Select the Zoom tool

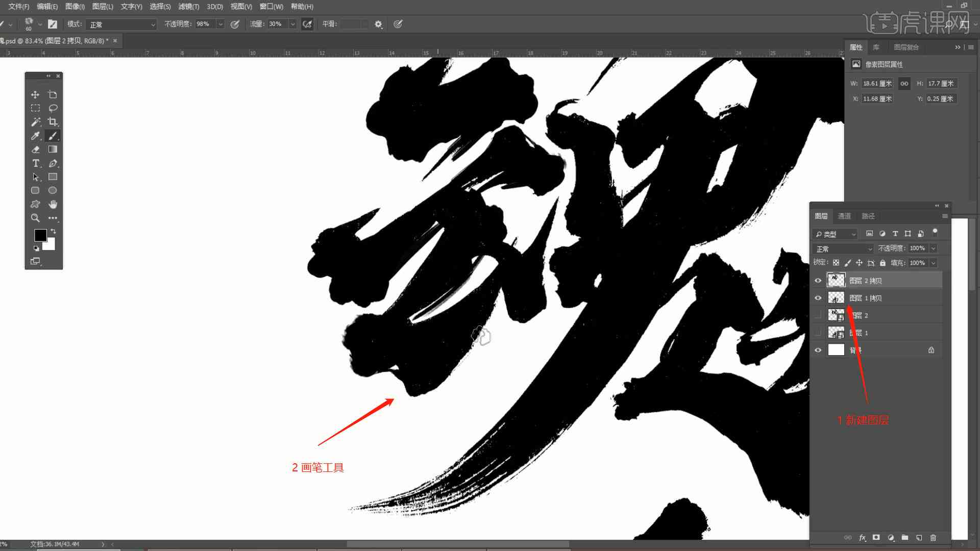coord(35,217)
